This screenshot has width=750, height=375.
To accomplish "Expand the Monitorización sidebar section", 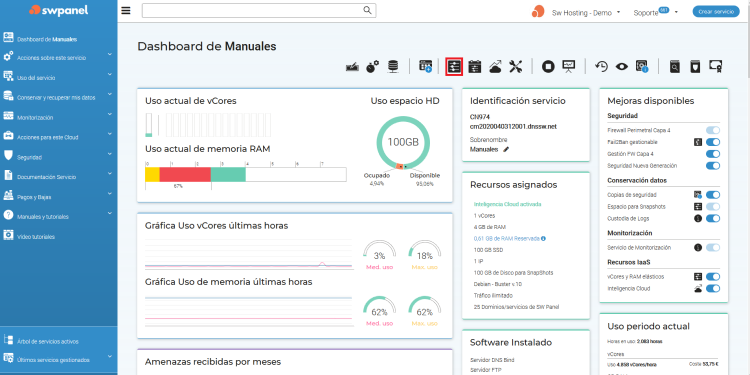I will coord(58,117).
